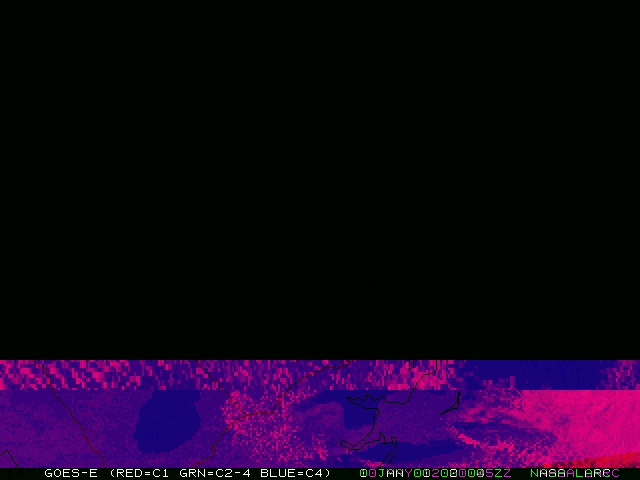
Task: Click the black caption bar left of GOES-E
Action: (x=20, y=473)
